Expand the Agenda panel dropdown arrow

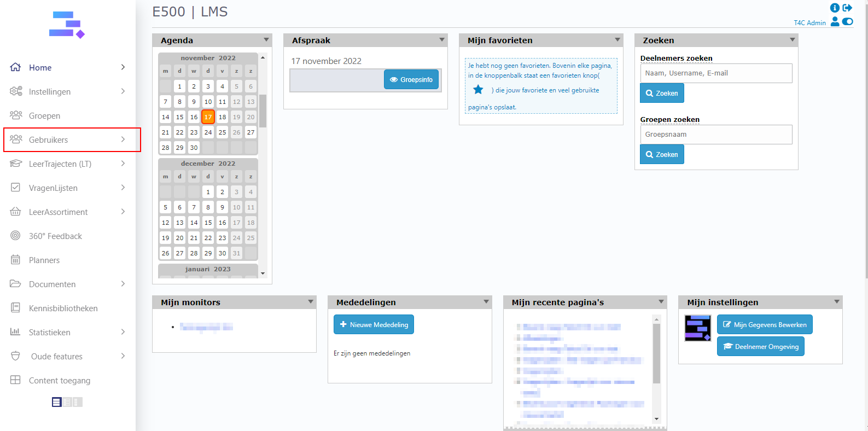[266, 40]
